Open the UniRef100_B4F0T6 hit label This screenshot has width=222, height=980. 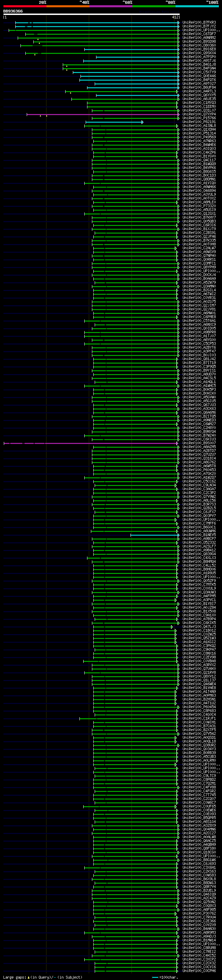point(199,80)
